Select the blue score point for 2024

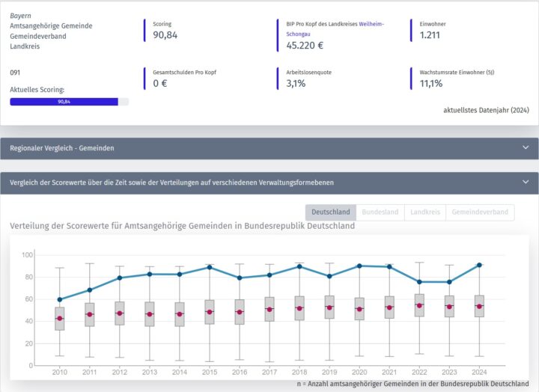click(479, 265)
